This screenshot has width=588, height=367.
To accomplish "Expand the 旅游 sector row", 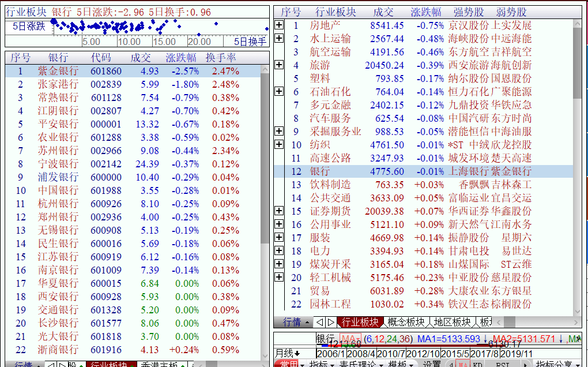I will (x=279, y=65).
